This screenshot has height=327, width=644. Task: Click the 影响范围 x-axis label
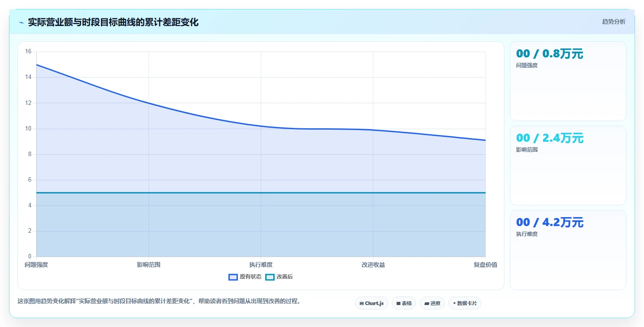(x=149, y=265)
